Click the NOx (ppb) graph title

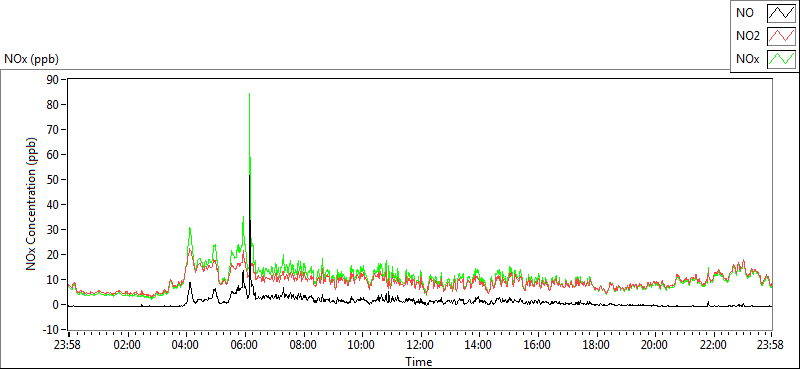tap(32, 59)
